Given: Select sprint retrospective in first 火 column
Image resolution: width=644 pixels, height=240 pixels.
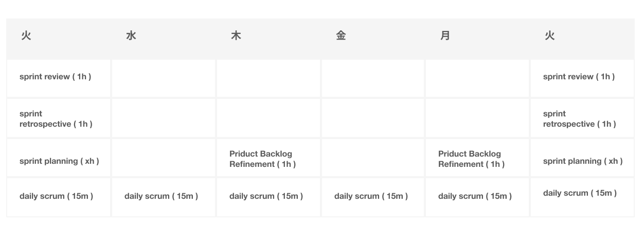Looking at the screenshot, I should pos(56,119).
